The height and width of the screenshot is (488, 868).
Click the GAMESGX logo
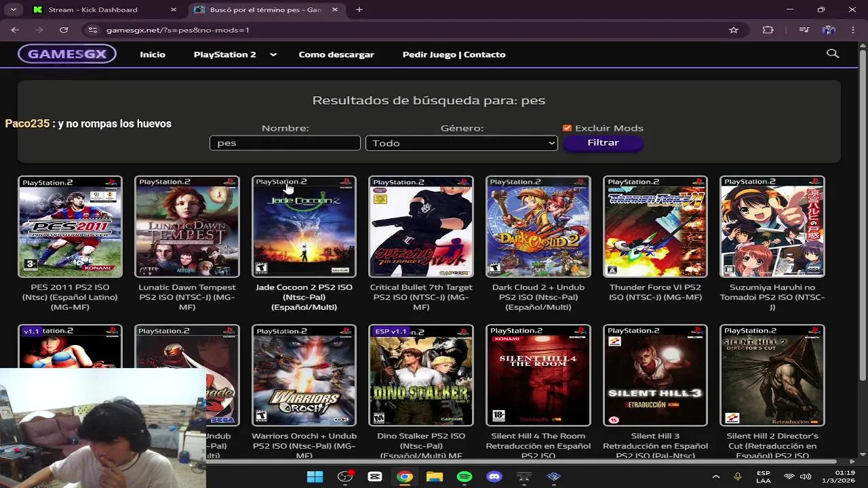(67, 54)
